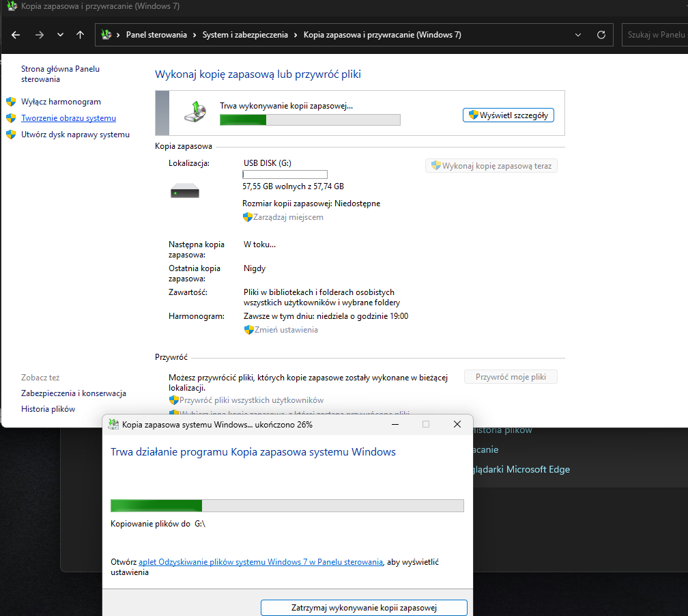Screen dimensions: 688x616
Task: Click the backup dialog title bar icon
Action: click(x=113, y=424)
